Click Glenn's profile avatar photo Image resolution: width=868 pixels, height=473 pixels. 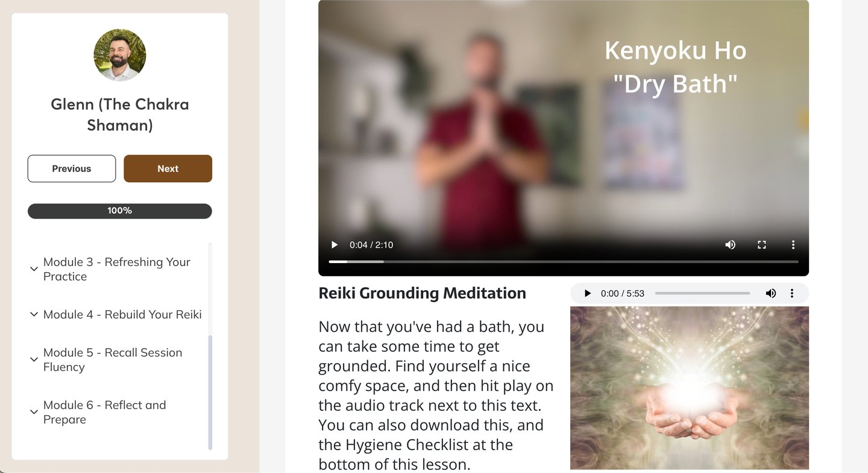(x=119, y=55)
